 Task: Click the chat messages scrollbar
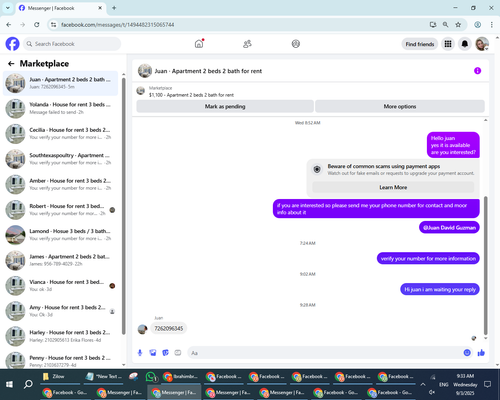tap(485, 265)
